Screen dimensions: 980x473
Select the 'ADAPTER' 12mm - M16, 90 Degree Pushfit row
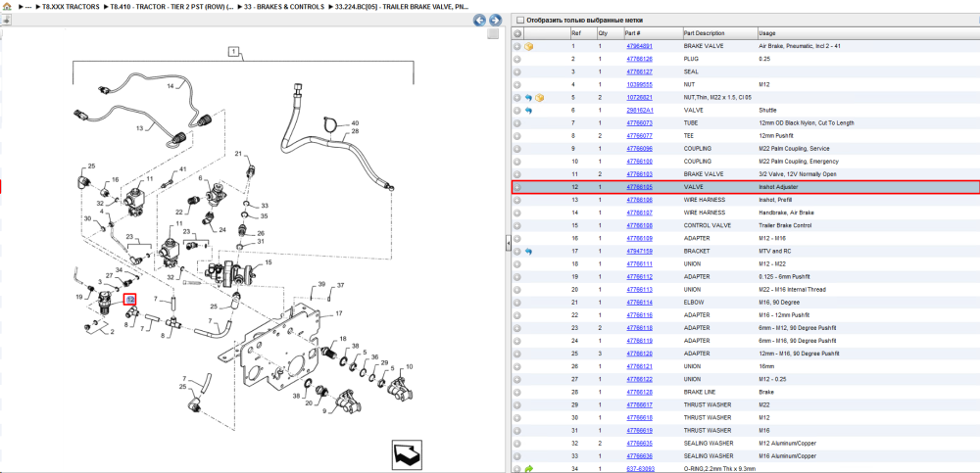[x=745, y=354]
